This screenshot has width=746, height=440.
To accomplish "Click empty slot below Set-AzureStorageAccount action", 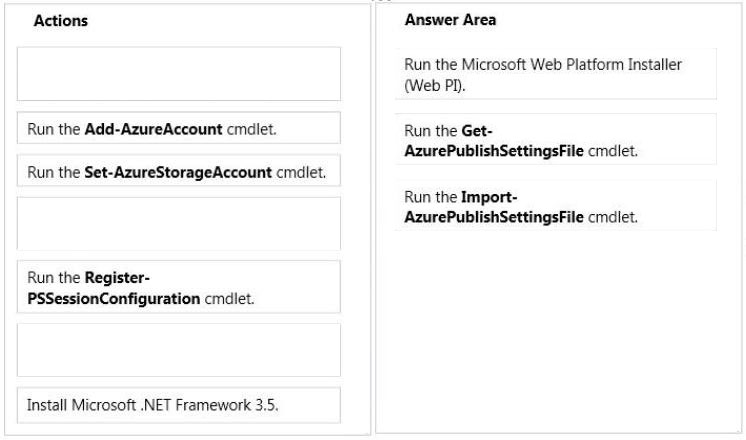I will point(179,224).
